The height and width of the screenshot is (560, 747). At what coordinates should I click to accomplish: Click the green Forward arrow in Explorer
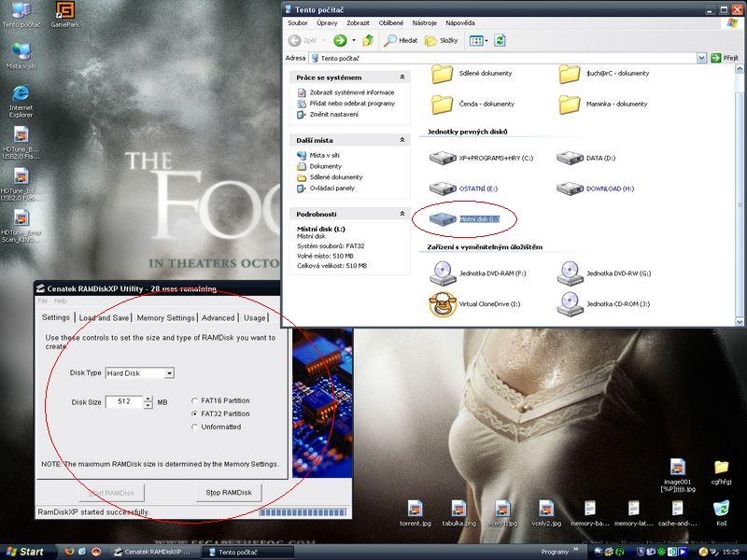coord(340,40)
